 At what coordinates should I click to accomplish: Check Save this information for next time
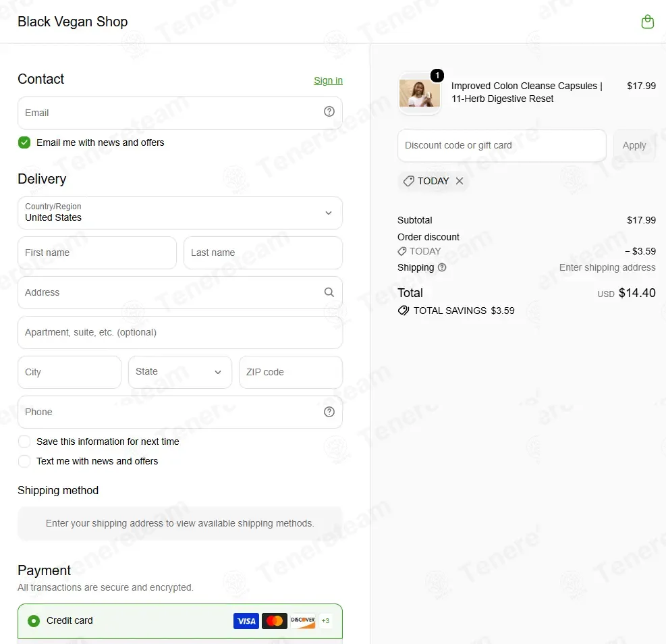click(x=24, y=441)
